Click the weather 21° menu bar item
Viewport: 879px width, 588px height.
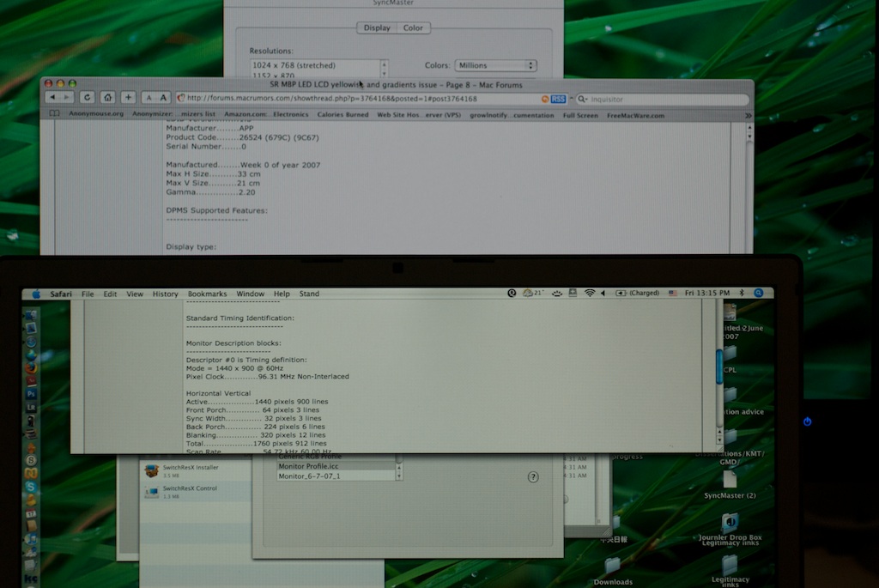532,293
